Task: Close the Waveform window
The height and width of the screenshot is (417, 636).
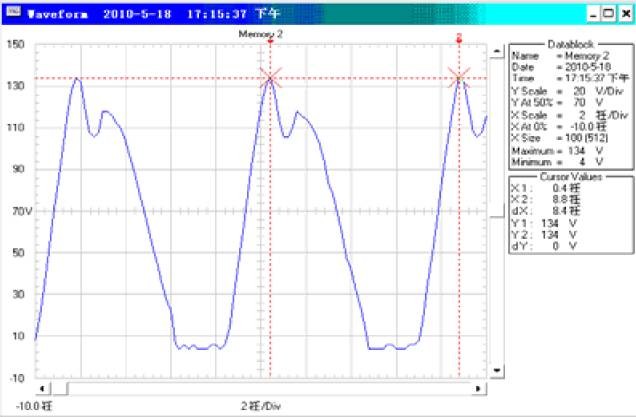Action: click(623, 16)
